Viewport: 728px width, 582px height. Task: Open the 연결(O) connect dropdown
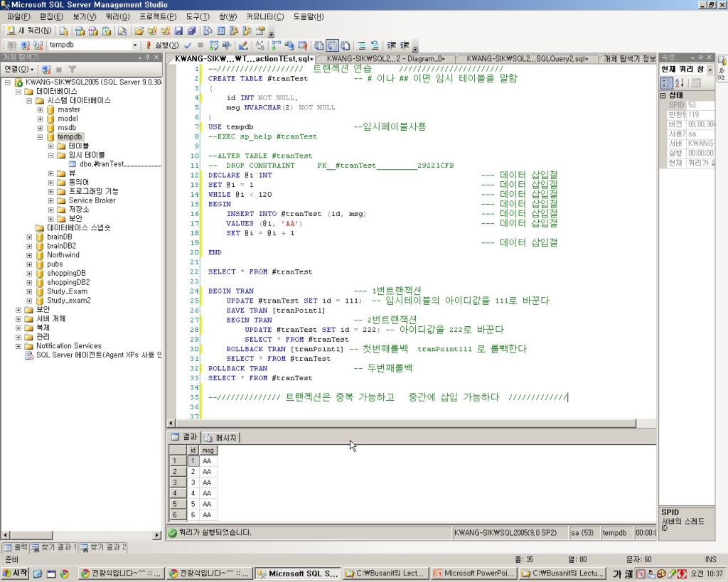tap(19, 69)
